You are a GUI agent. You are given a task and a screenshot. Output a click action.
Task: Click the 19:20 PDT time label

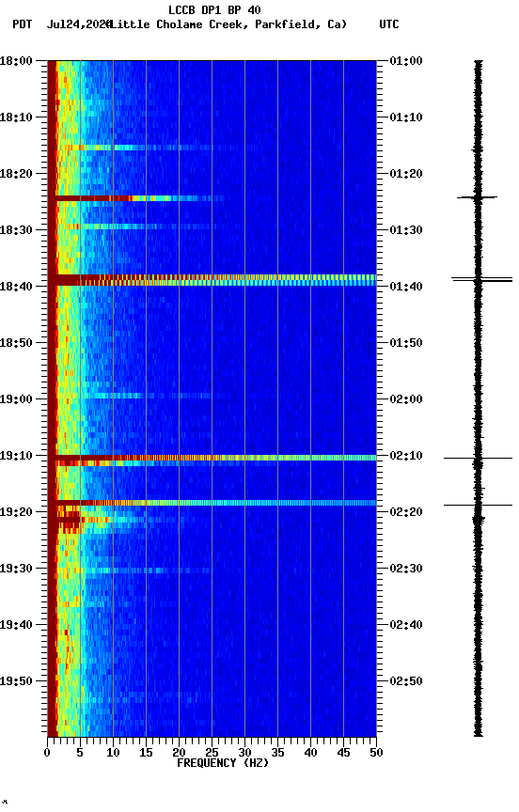pos(16,512)
